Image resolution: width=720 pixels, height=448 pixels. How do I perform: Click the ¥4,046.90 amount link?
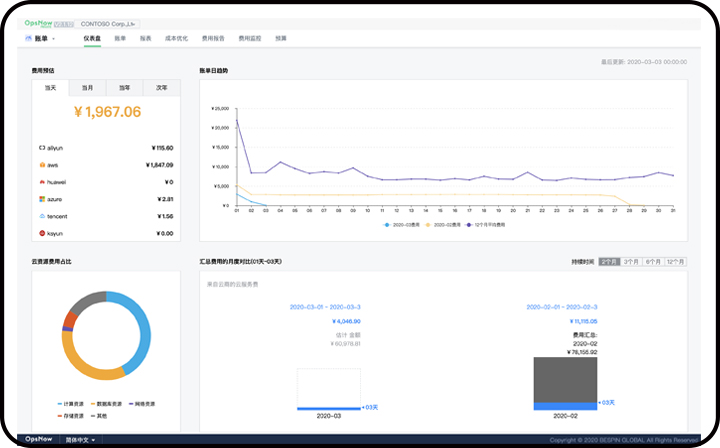coord(346,321)
